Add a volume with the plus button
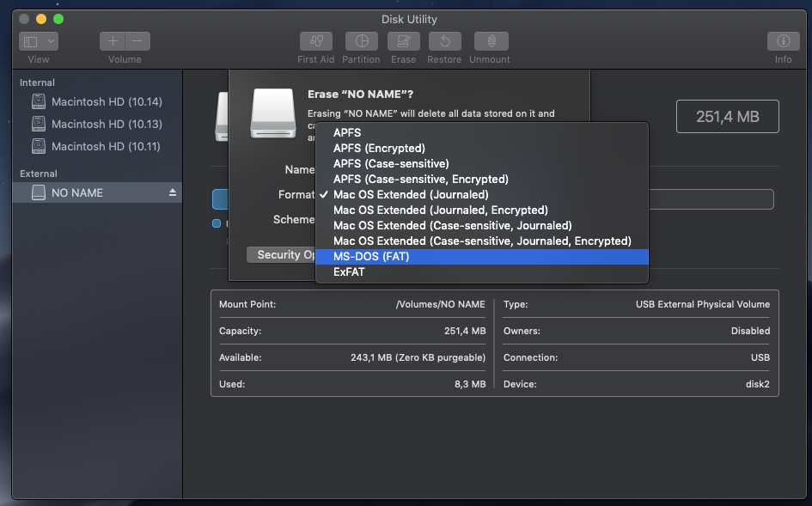This screenshot has width=812, height=506. coord(113,41)
